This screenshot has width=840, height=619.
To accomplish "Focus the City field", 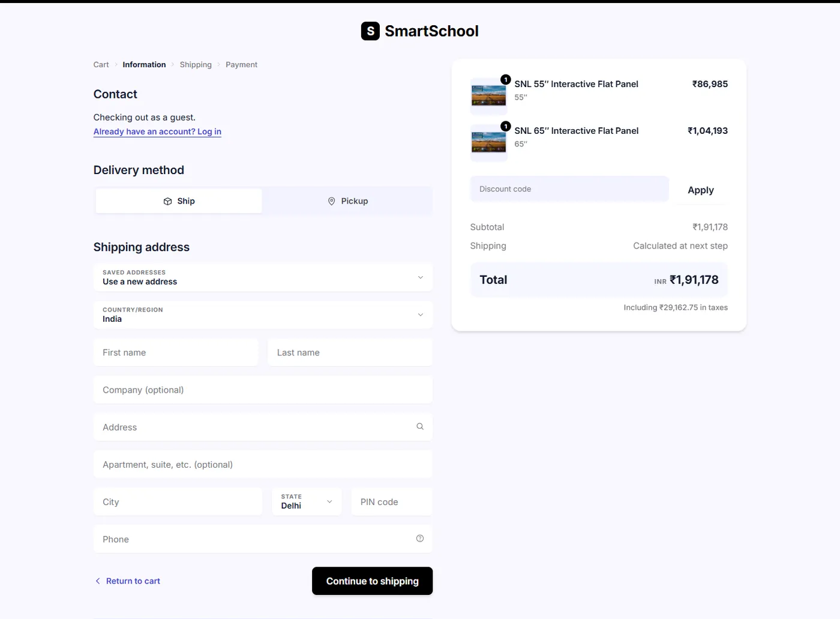I will point(178,501).
